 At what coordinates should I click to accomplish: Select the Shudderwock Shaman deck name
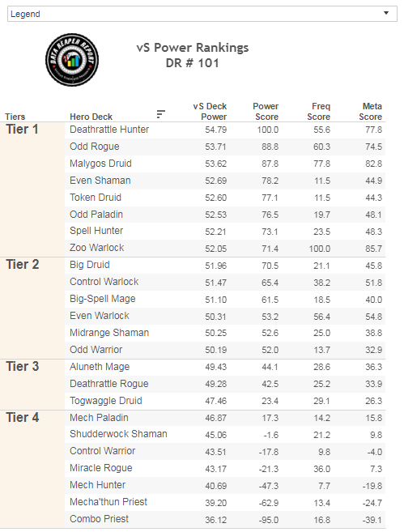118,434
